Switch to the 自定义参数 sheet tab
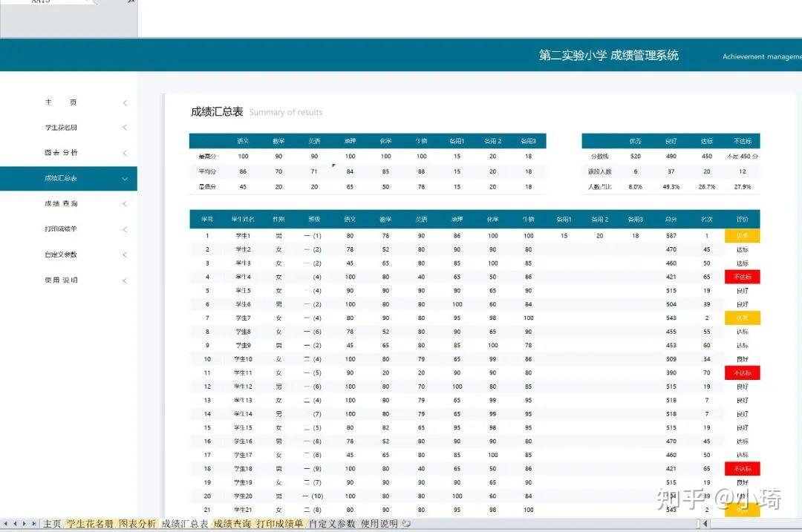This screenshot has height=532, width=802. tap(332, 524)
